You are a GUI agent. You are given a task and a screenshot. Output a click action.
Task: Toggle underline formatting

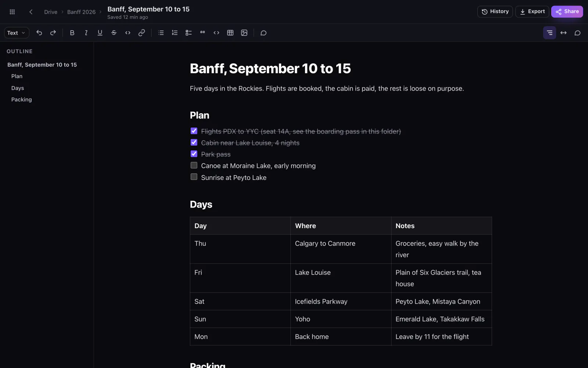(x=100, y=33)
